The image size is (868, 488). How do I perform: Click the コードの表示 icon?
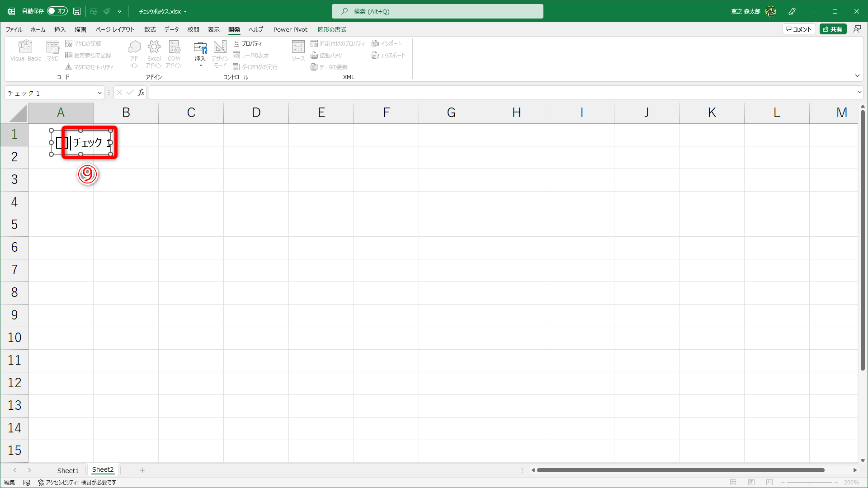click(252, 55)
